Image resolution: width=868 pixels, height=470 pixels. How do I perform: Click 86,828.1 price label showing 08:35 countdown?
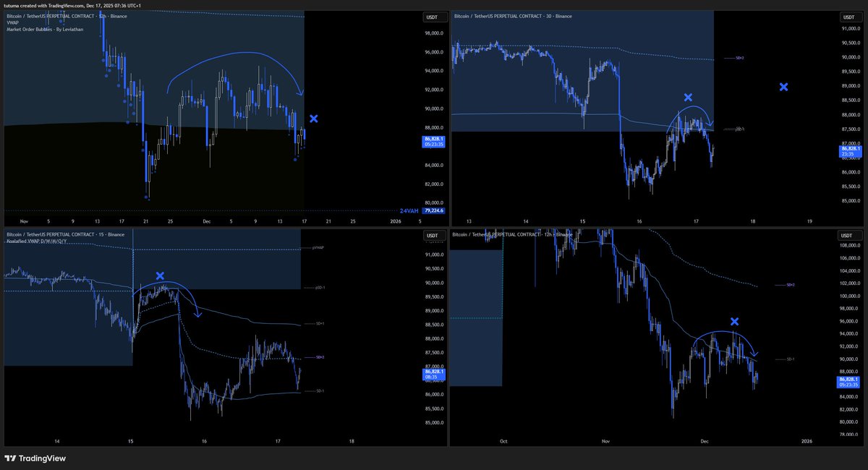point(434,374)
